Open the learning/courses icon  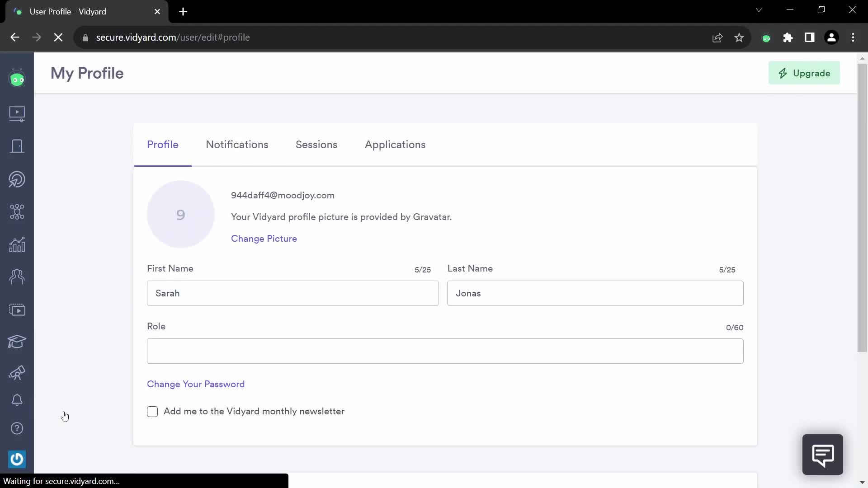17,341
